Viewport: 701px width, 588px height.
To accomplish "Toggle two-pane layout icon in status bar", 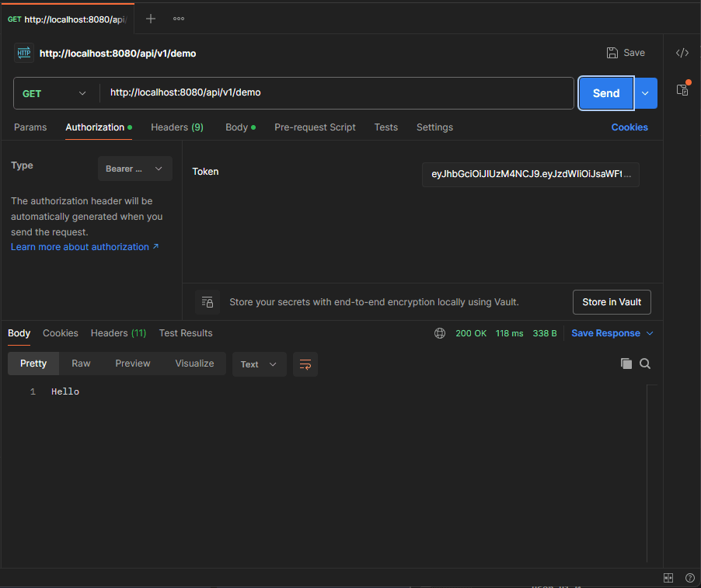I will 668,578.
